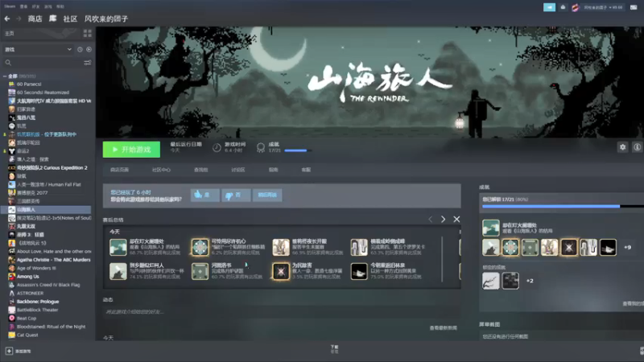
Task: Open 为民除害 achievement icon in summary panel
Action: [x=281, y=272]
